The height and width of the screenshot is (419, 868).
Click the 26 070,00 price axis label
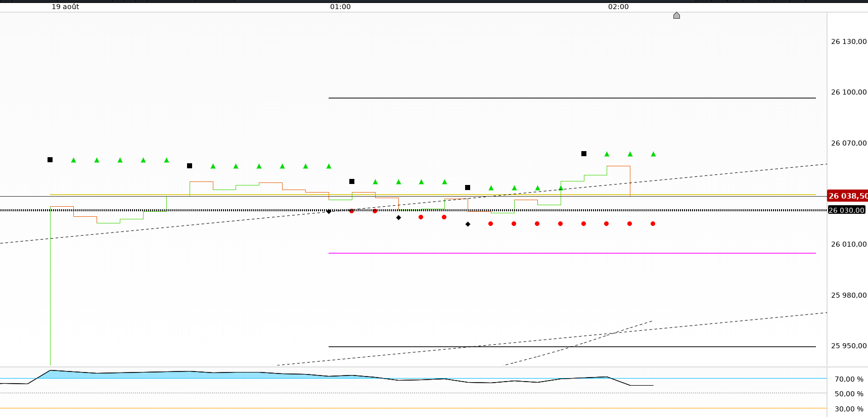pyautogui.click(x=849, y=143)
